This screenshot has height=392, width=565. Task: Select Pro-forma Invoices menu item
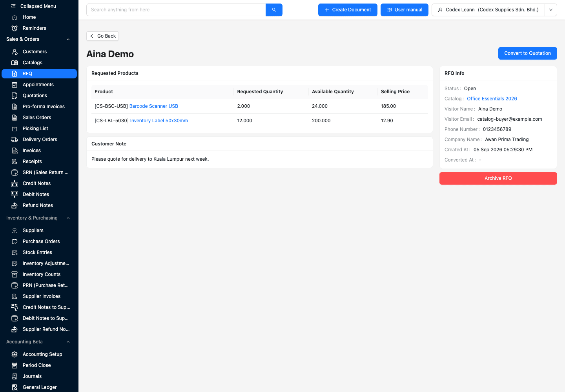pyautogui.click(x=39, y=107)
